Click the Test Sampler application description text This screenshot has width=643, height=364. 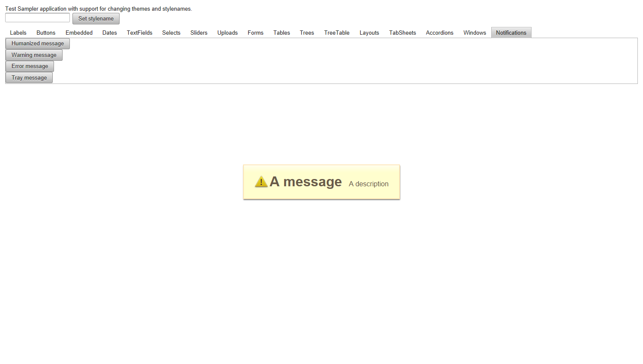pyautogui.click(x=99, y=9)
